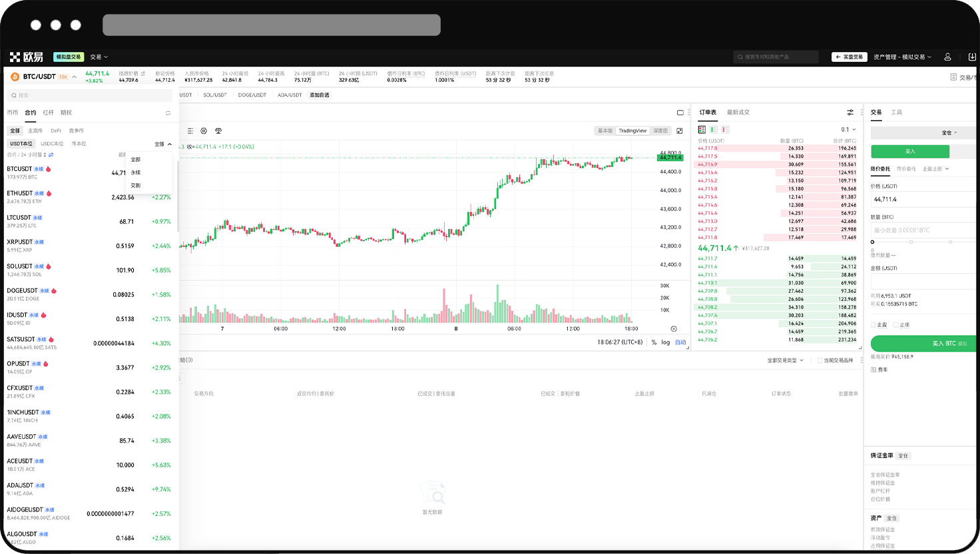Open the 0.1 depth precision dropdown

[x=848, y=130]
